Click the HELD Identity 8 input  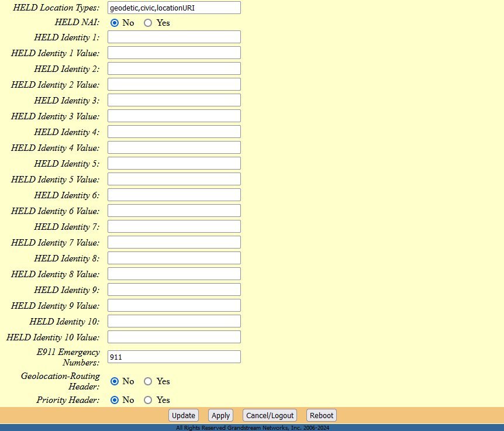click(x=174, y=258)
